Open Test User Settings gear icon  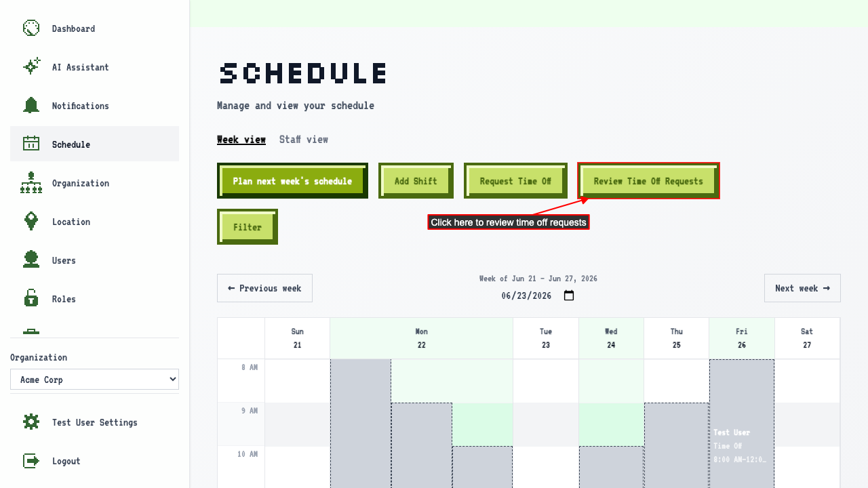point(31,422)
